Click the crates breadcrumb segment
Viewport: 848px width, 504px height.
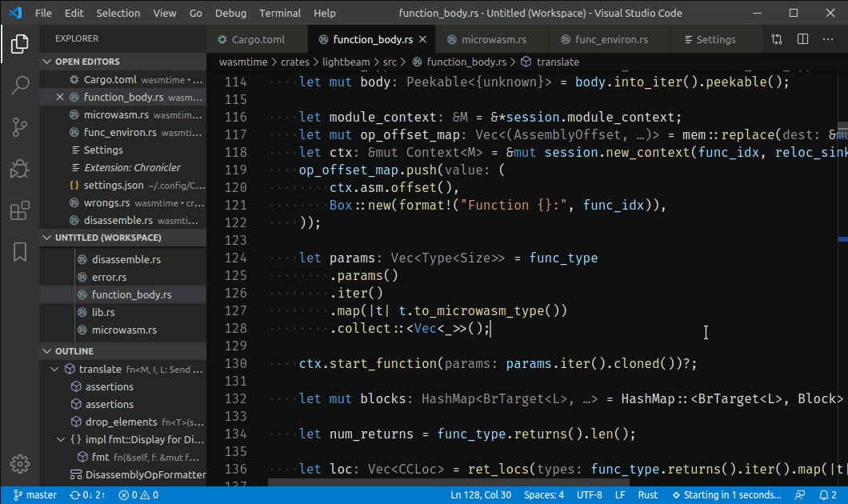pos(294,62)
